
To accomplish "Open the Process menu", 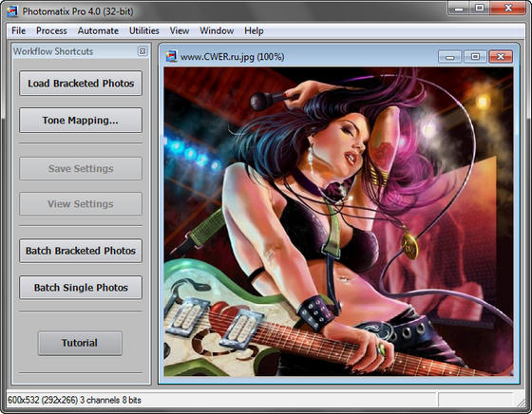I will [51, 30].
